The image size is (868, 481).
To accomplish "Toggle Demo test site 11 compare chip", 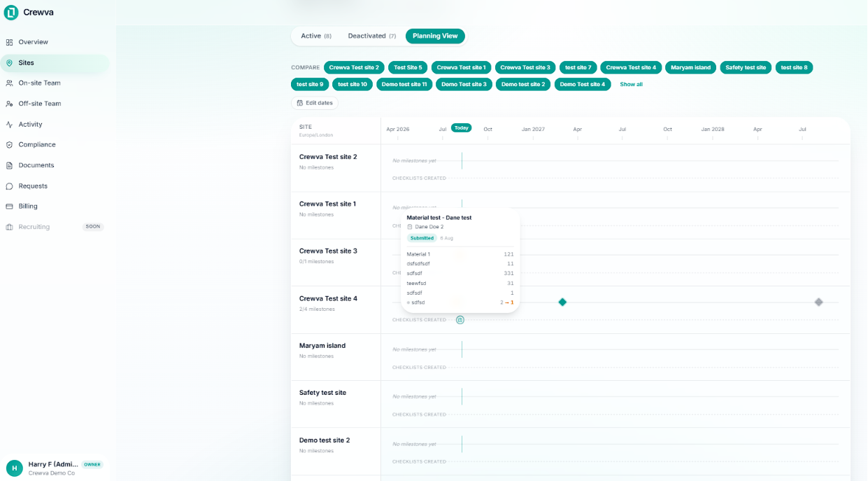I will (x=404, y=84).
